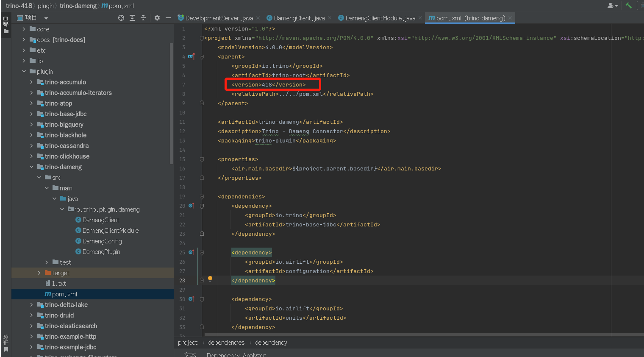The width and height of the screenshot is (644, 357).
Task: Open the 文本 editor tab at the bottom
Action: [x=190, y=354]
